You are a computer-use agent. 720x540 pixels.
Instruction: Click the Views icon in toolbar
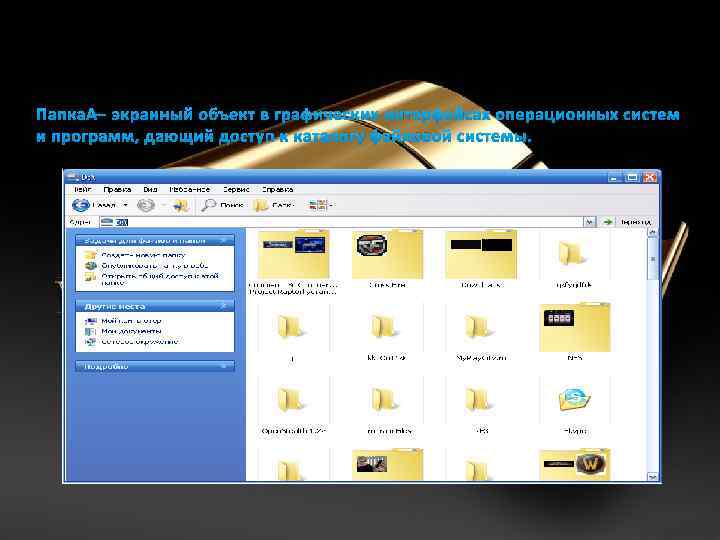[317, 205]
